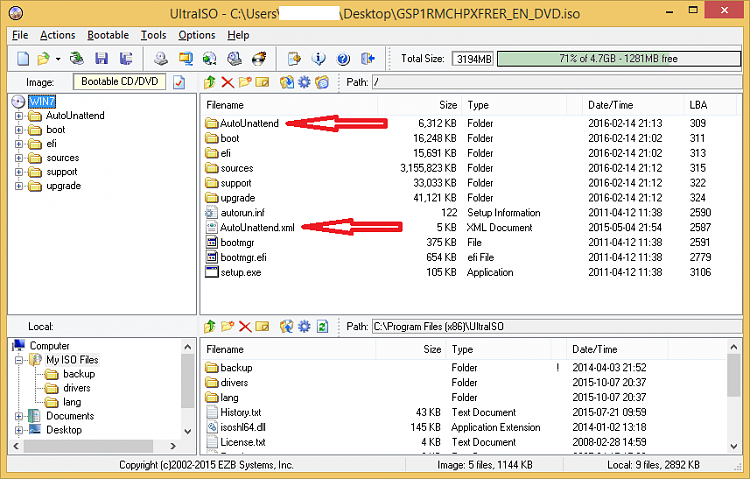This screenshot has width=750, height=479.
Task: Open the File menu
Action: [x=20, y=35]
